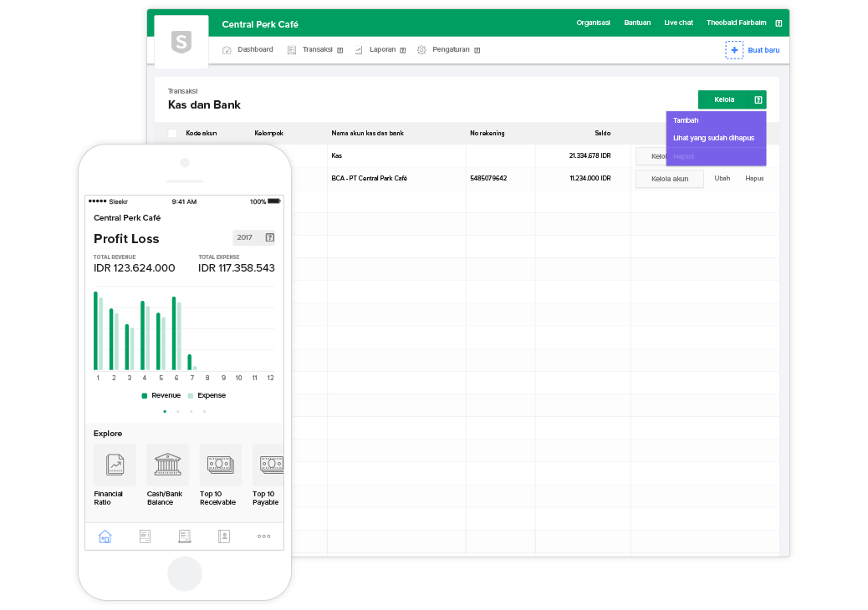This screenshot has height=610, width=868.
Task: Tap the IDR 123.624.000 total revenue
Action: click(134, 268)
